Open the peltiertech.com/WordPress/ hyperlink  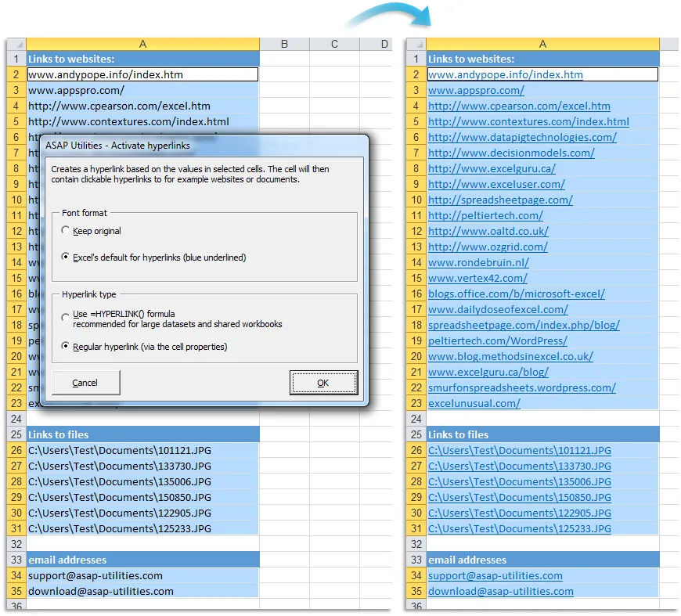click(x=498, y=340)
